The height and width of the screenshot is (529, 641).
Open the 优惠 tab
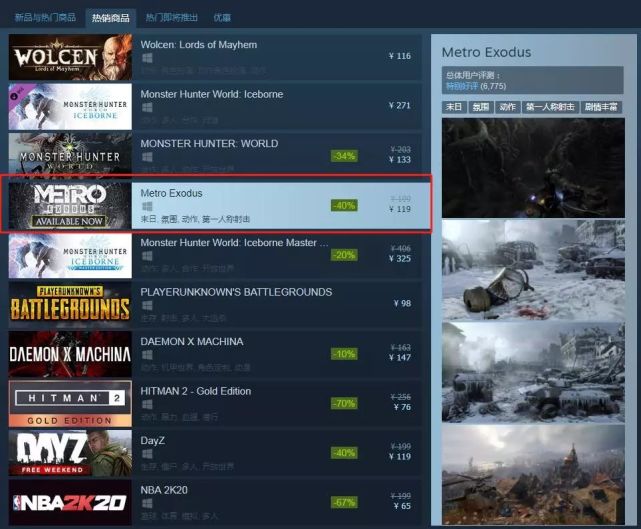(222, 18)
